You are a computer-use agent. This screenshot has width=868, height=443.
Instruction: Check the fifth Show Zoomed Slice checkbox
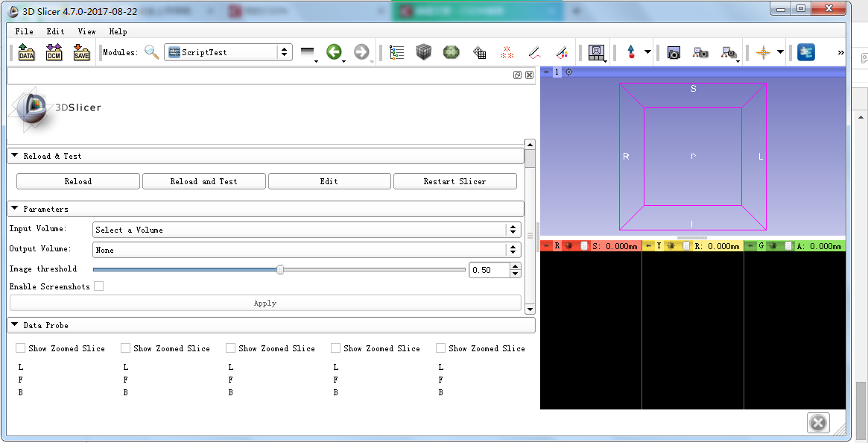tap(440, 348)
